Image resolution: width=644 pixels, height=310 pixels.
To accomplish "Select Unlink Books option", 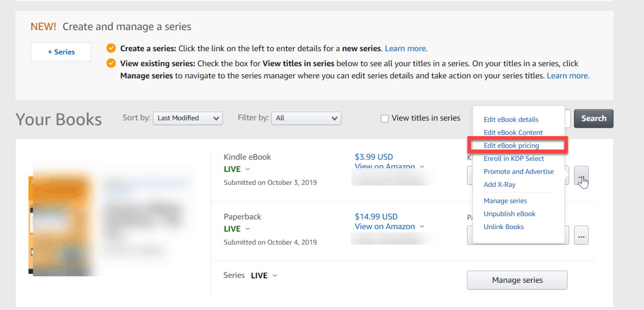I will tap(504, 227).
